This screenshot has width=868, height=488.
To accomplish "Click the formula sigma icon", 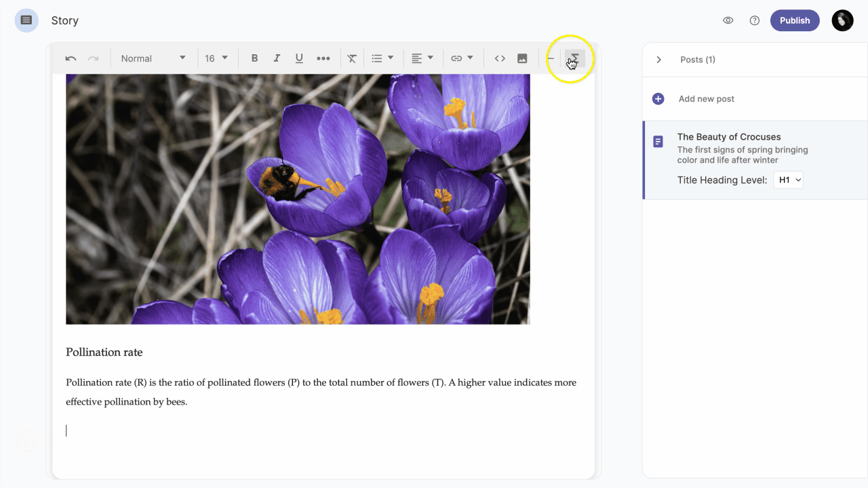I will coord(575,58).
